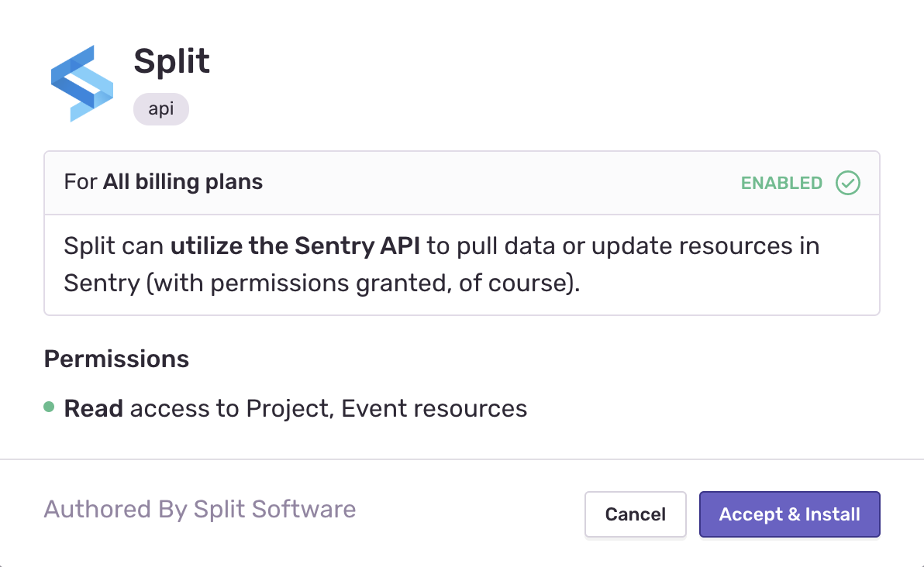Click the word 'For' in the billing header

coord(81,182)
